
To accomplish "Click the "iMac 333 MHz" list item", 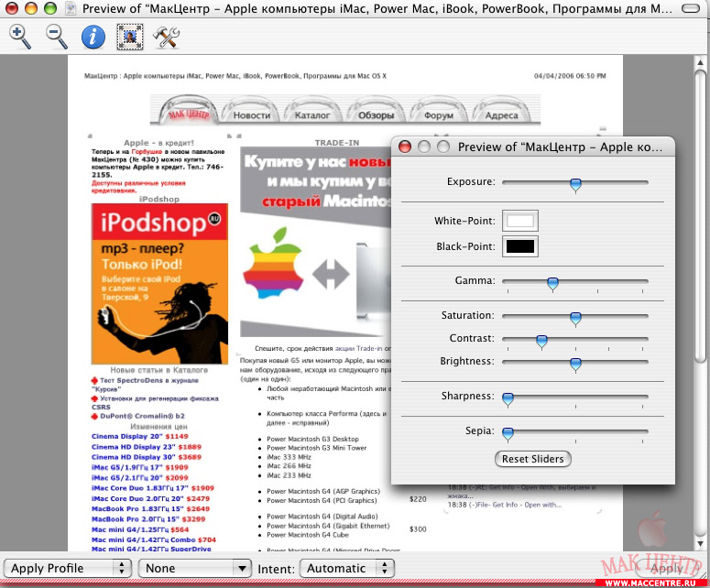I will pyautogui.click(x=289, y=457).
